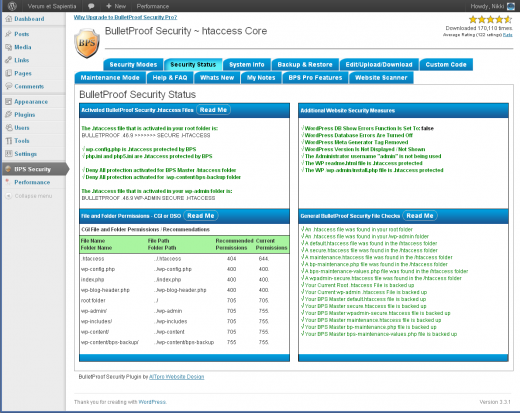Click the WordPress logo in admin bar
This screenshot has width=520, height=413.
point(12,6)
